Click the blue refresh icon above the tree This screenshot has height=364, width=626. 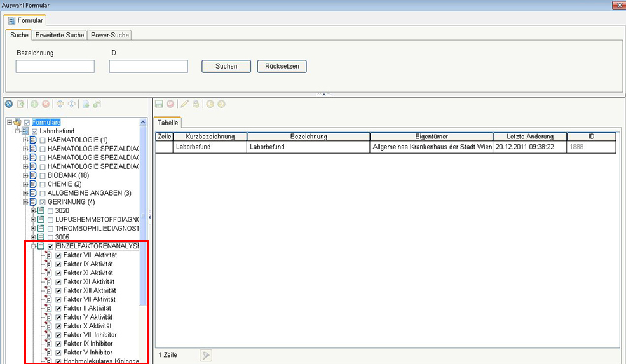pos(9,104)
